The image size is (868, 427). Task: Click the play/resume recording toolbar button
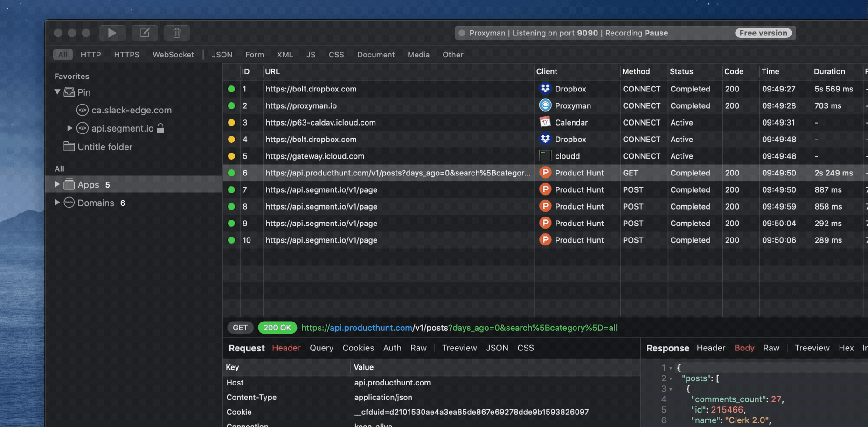[x=112, y=33]
